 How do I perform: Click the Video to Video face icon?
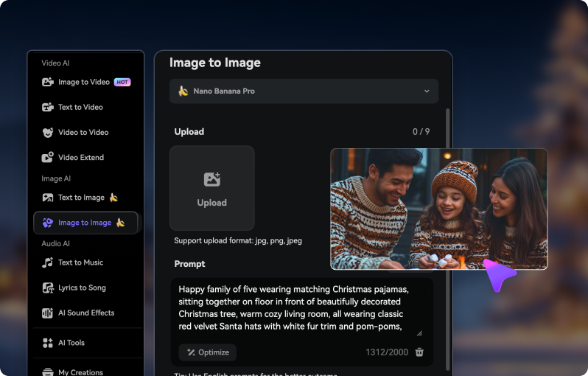point(48,132)
